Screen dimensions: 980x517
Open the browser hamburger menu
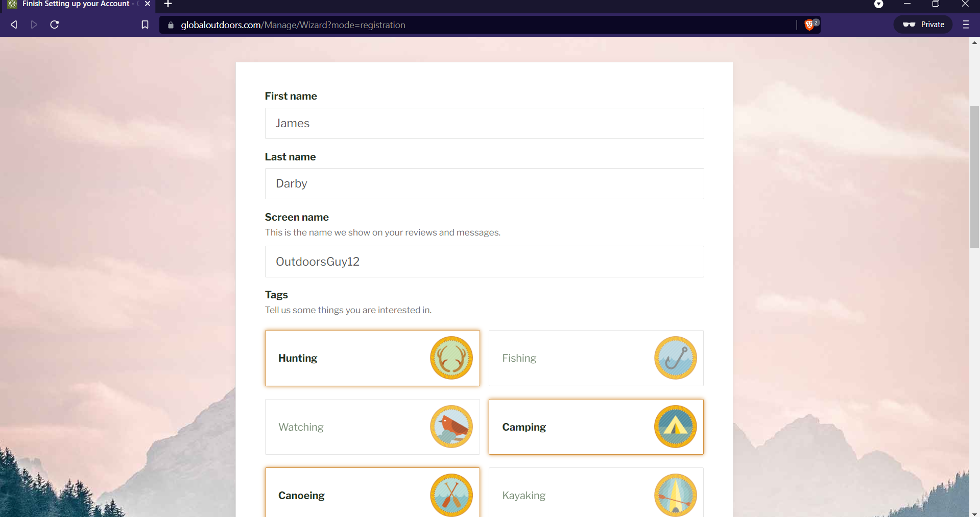(966, 25)
